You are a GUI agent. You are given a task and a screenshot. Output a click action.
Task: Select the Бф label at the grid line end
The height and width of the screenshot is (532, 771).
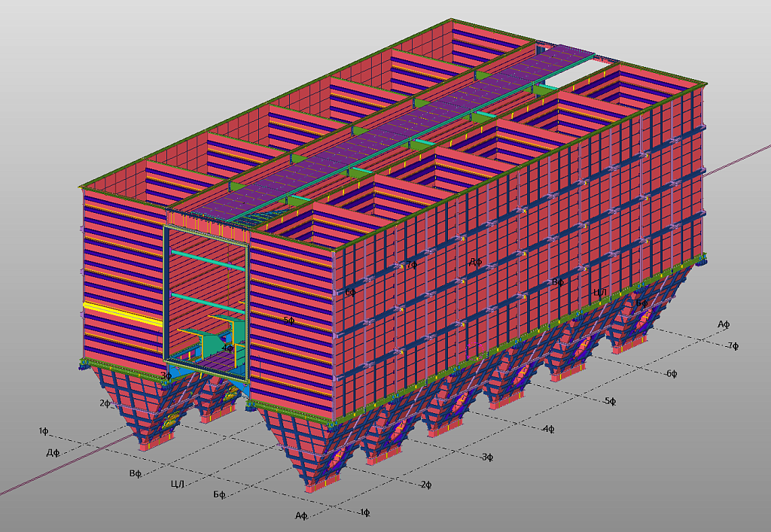pyautogui.click(x=219, y=494)
